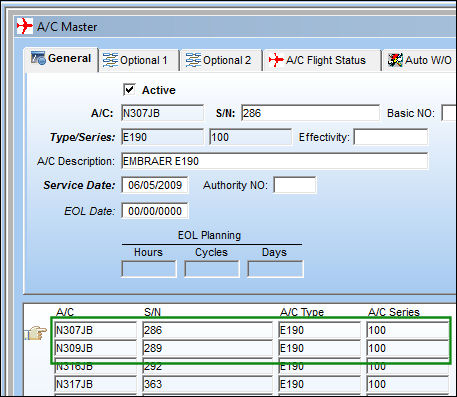
Task: Click the S/N field containing 286
Action: tap(310, 113)
